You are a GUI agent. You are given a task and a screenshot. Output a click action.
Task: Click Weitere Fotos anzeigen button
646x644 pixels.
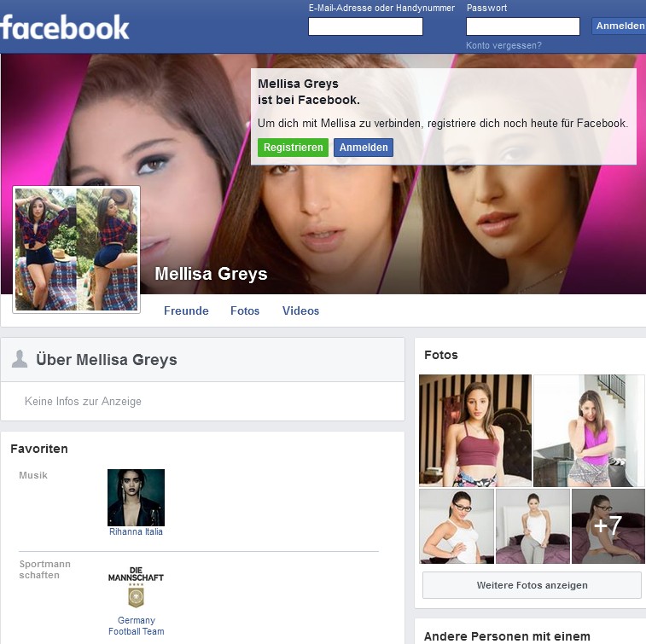tap(532, 585)
